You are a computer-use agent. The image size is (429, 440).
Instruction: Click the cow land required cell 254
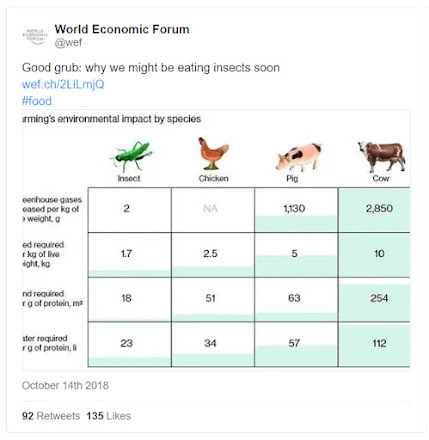(x=374, y=299)
